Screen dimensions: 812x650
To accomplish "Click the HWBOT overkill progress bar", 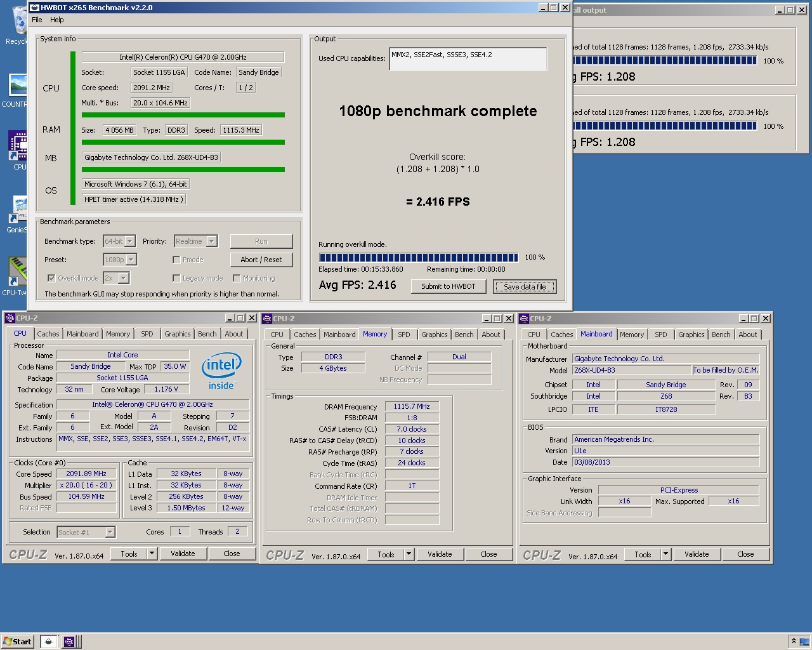I will pos(419,258).
